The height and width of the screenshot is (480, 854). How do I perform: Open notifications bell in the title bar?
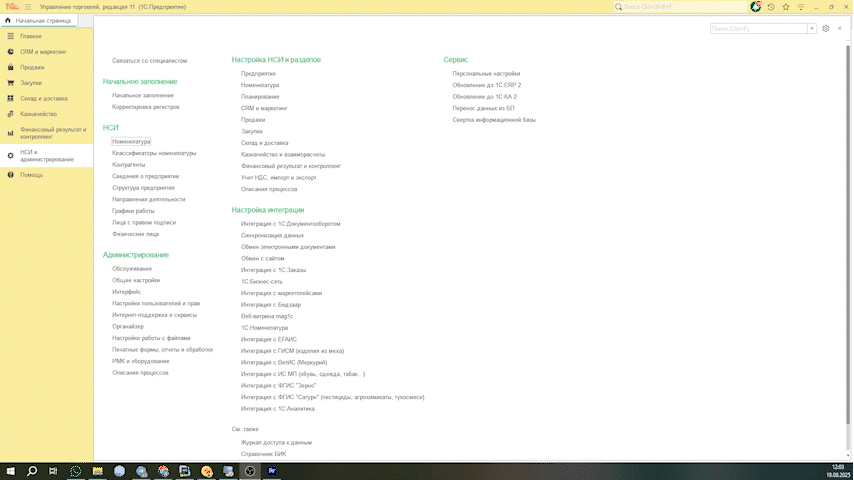click(755, 7)
